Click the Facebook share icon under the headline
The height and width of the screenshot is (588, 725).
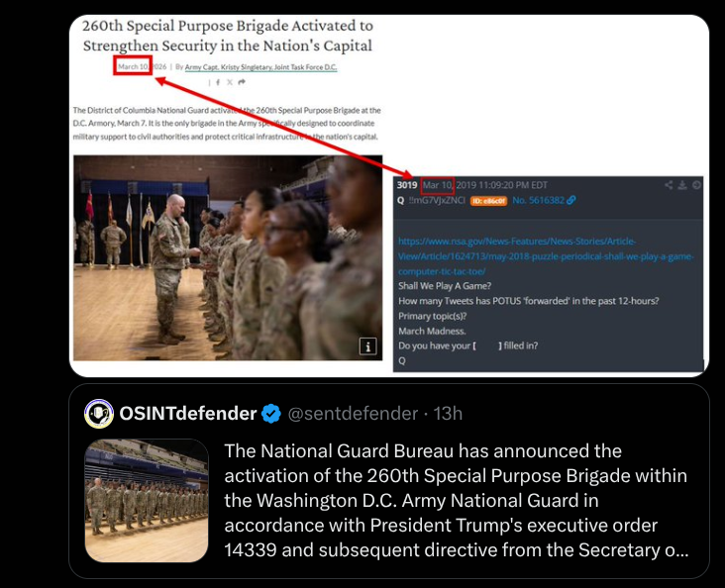pyautogui.click(x=218, y=82)
